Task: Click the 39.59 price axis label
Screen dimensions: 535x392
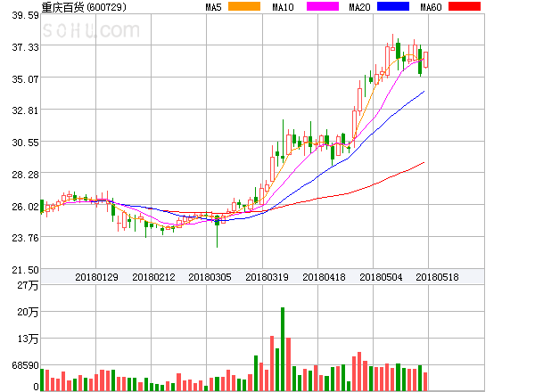Action: [x=26, y=15]
